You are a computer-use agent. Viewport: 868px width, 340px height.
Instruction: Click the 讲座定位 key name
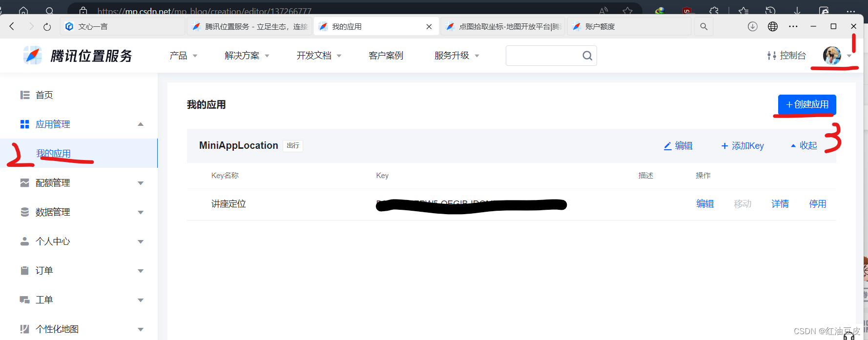[228, 204]
